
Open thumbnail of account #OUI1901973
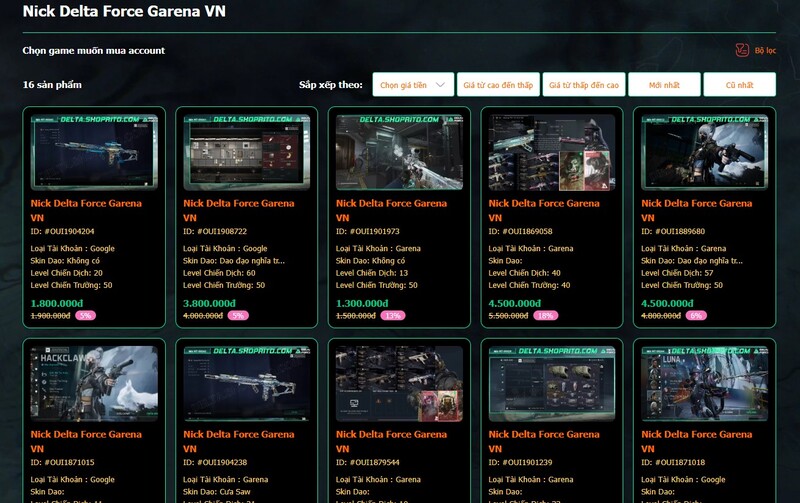(x=399, y=152)
